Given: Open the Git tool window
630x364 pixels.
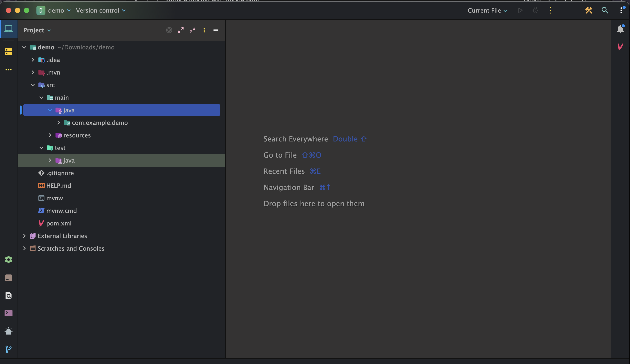Looking at the screenshot, I should (x=8, y=349).
